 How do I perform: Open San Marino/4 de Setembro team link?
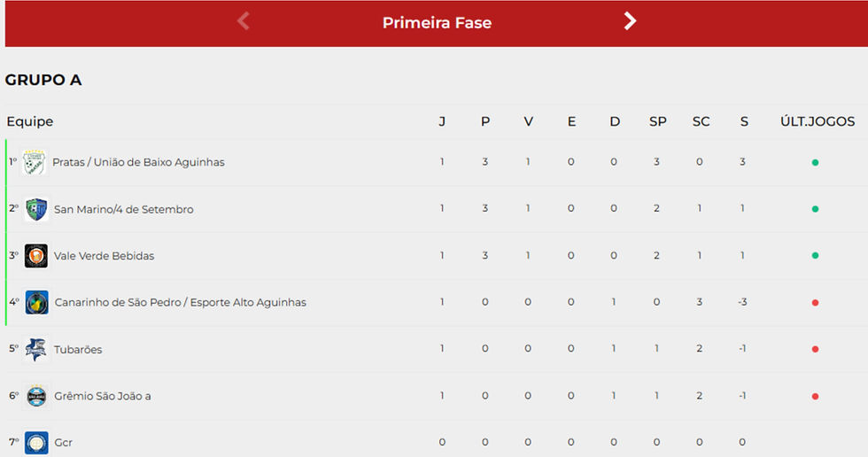[x=123, y=210]
